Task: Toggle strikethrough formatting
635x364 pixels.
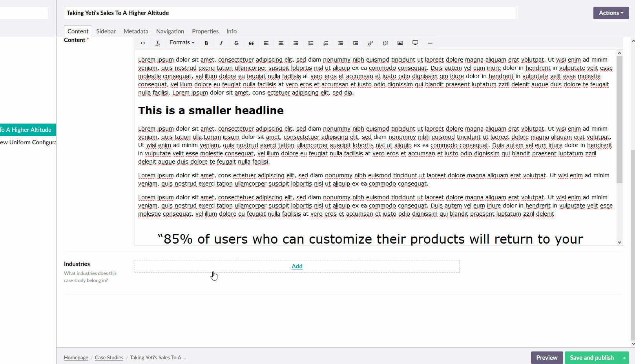Action: [x=236, y=43]
